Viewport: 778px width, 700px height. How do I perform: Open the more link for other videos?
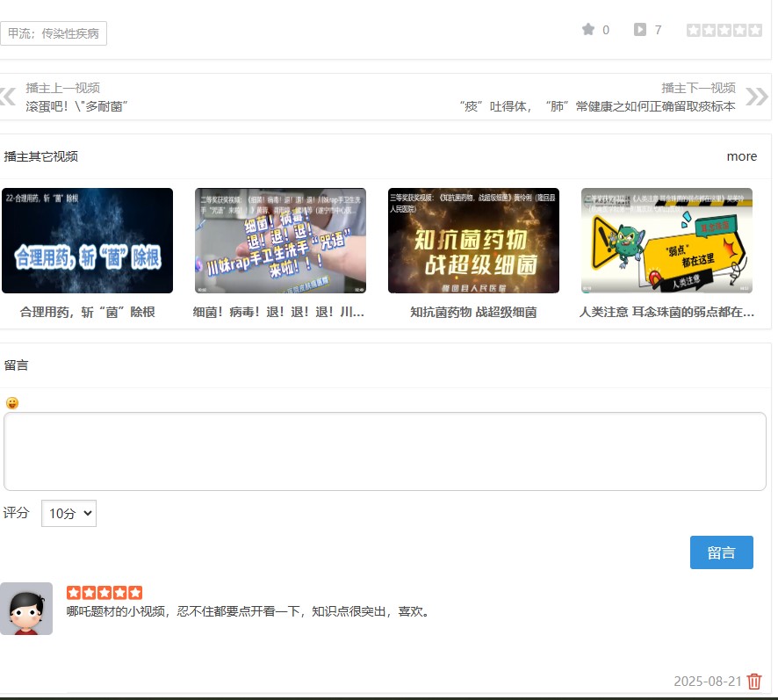[741, 156]
